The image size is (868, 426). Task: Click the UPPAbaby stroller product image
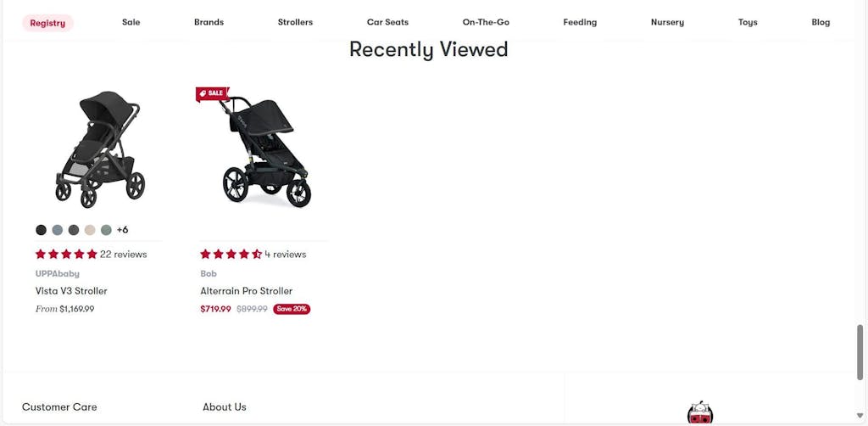[x=100, y=149]
